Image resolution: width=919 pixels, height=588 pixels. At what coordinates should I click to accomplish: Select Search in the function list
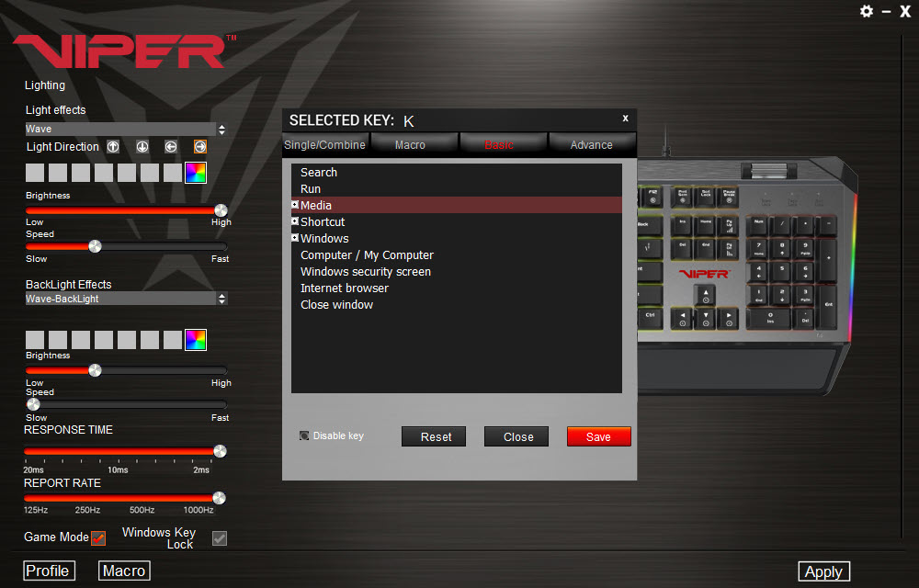(457, 172)
